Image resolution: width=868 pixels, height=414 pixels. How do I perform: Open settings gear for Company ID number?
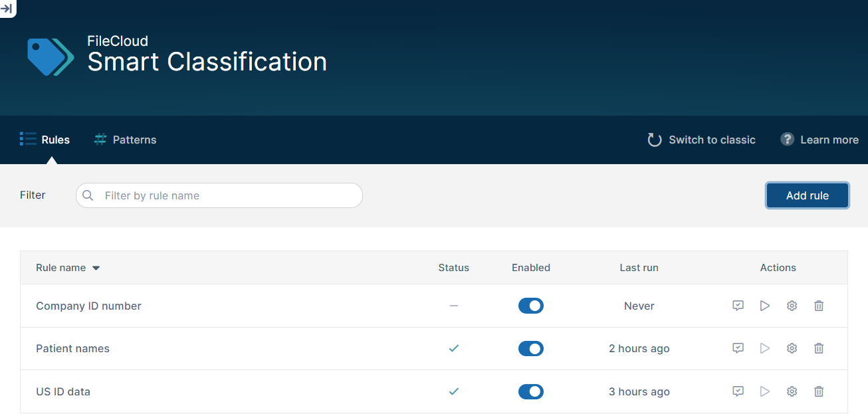tap(792, 306)
